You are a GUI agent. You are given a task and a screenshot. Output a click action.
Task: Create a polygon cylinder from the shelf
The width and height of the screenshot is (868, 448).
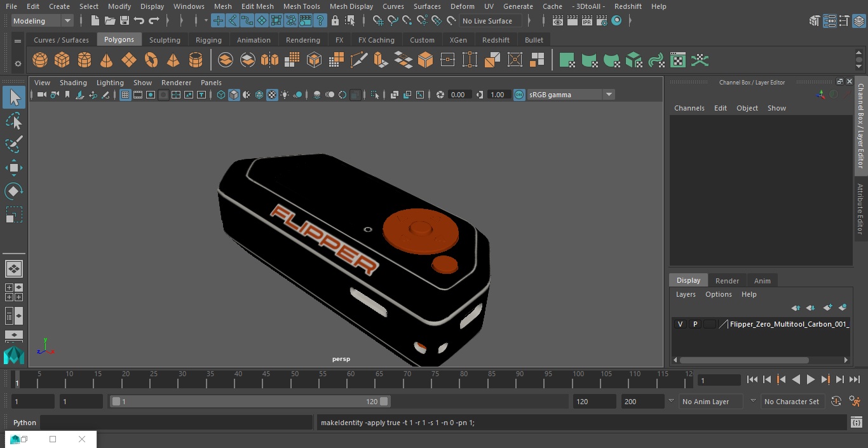tap(85, 60)
